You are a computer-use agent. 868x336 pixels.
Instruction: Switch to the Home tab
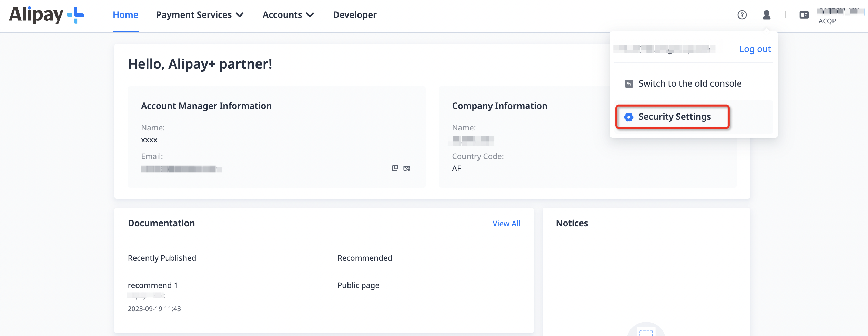(x=125, y=14)
